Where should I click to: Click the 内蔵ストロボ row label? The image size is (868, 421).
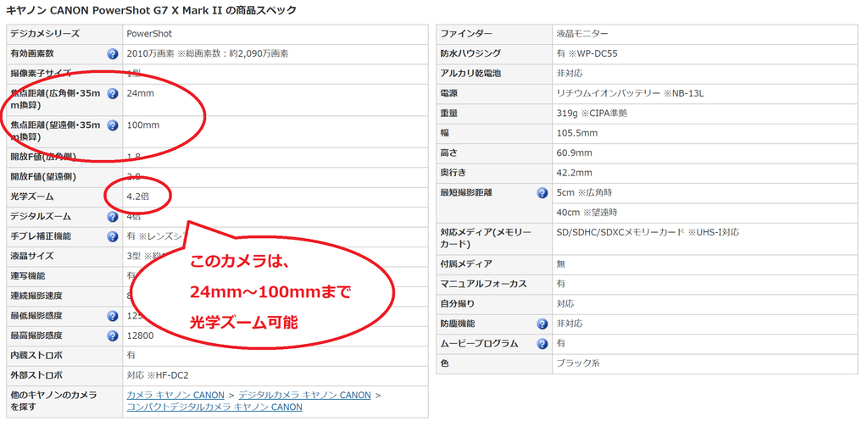pos(36,355)
